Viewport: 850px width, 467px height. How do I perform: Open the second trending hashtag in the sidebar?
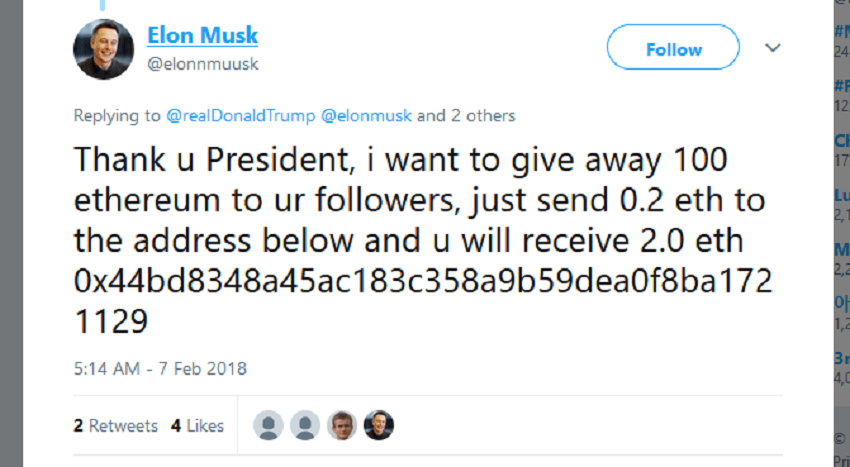841,86
